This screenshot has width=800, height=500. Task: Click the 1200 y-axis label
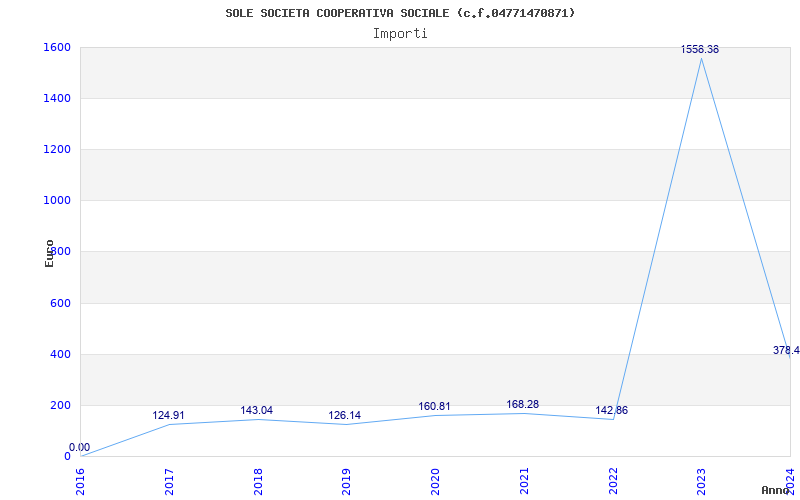point(57,149)
